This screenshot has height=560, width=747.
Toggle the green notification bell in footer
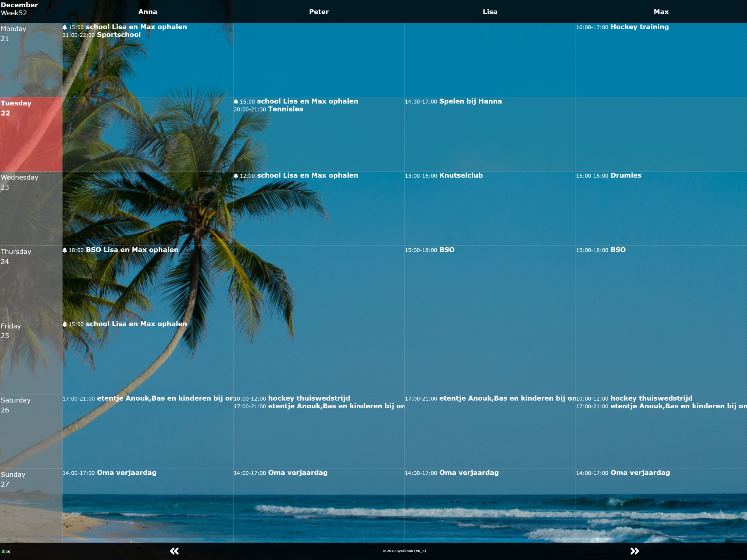click(3, 551)
